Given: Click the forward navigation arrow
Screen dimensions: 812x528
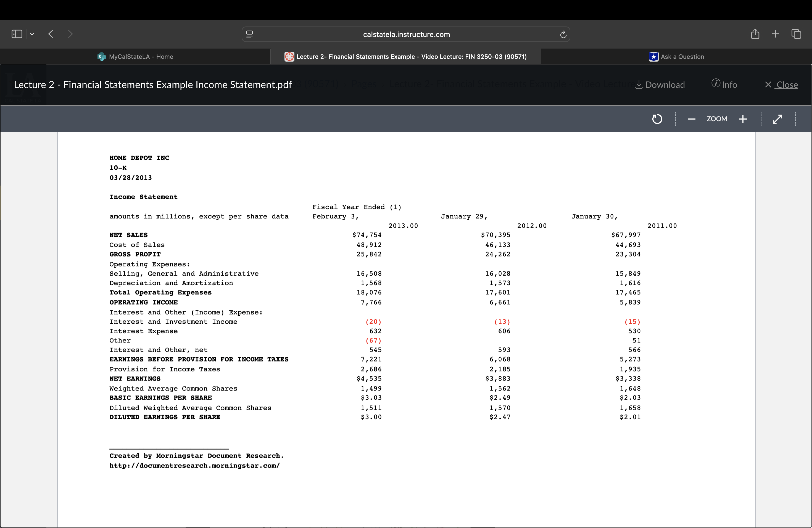Looking at the screenshot, I should (x=70, y=34).
